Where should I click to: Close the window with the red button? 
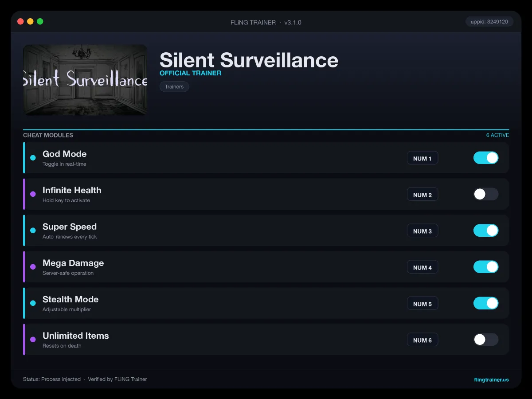(x=20, y=21)
